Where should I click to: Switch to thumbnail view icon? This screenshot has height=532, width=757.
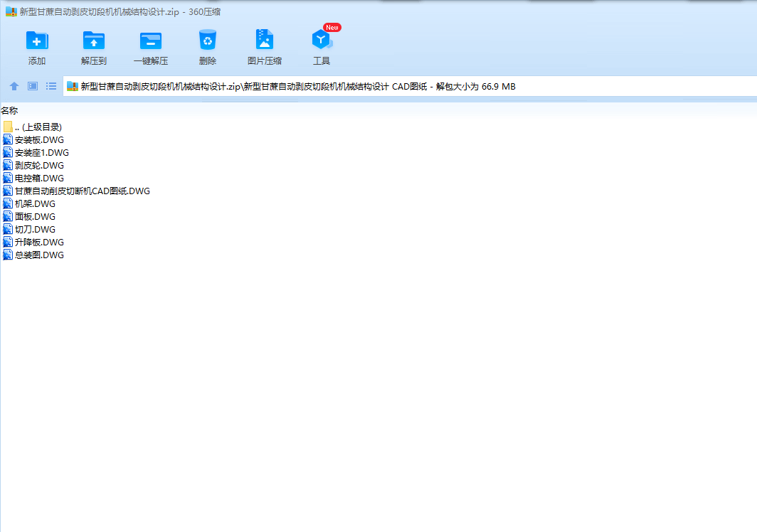click(x=33, y=86)
